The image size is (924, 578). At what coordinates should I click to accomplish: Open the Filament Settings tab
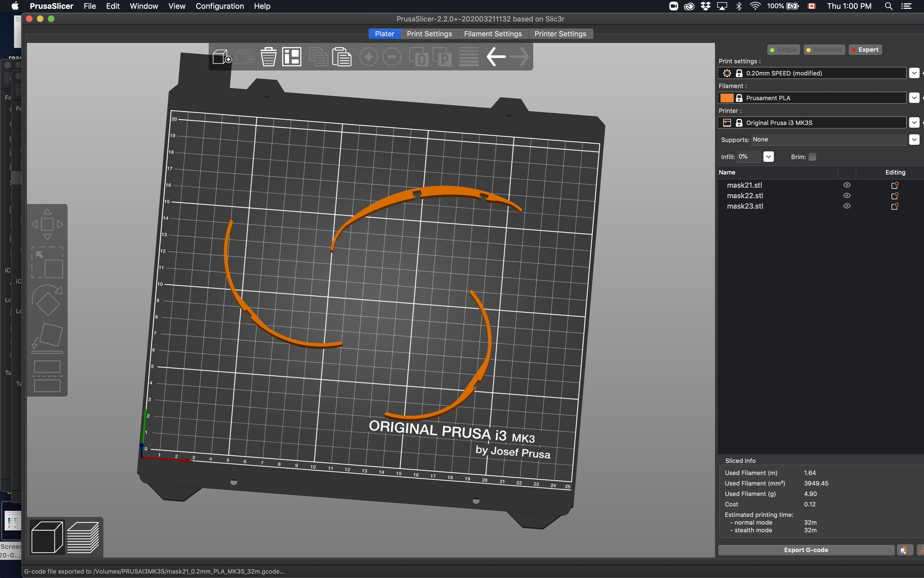pos(493,34)
